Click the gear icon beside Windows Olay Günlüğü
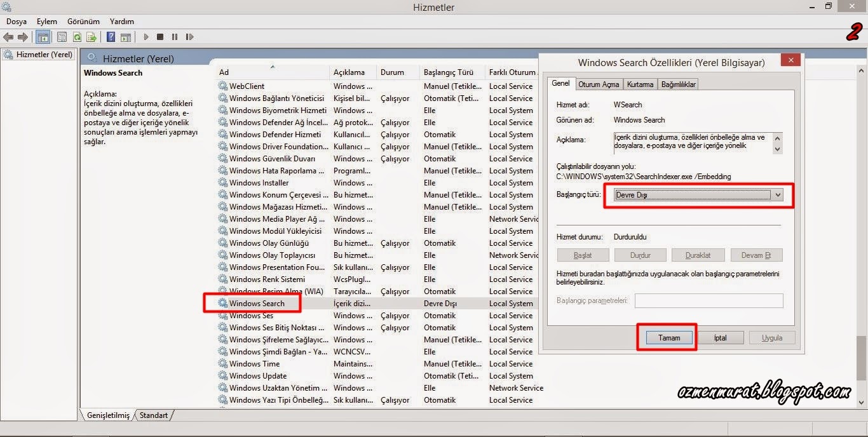 click(223, 243)
